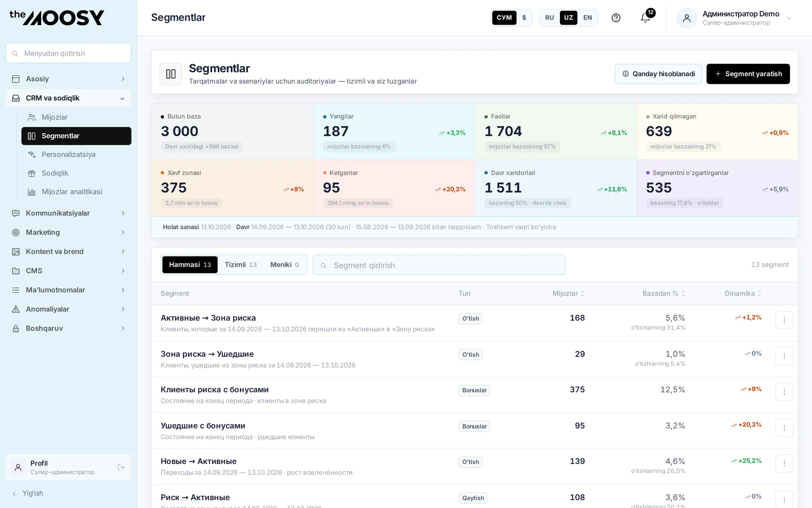Switch currency to СУМ

(x=504, y=18)
